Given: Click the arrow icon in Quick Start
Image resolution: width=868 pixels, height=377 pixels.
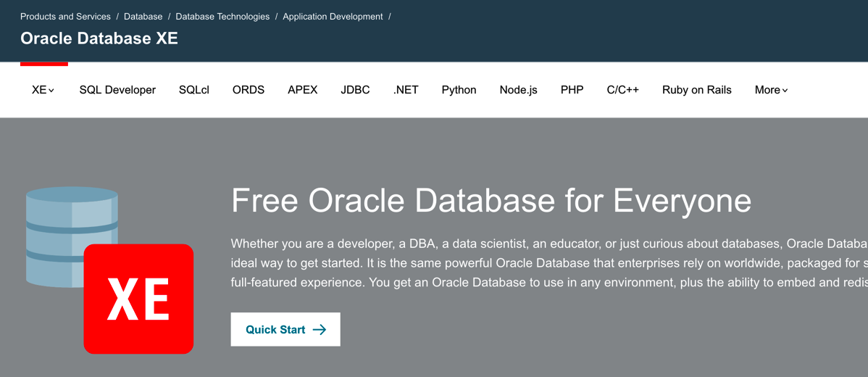Looking at the screenshot, I should [x=320, y=330].
